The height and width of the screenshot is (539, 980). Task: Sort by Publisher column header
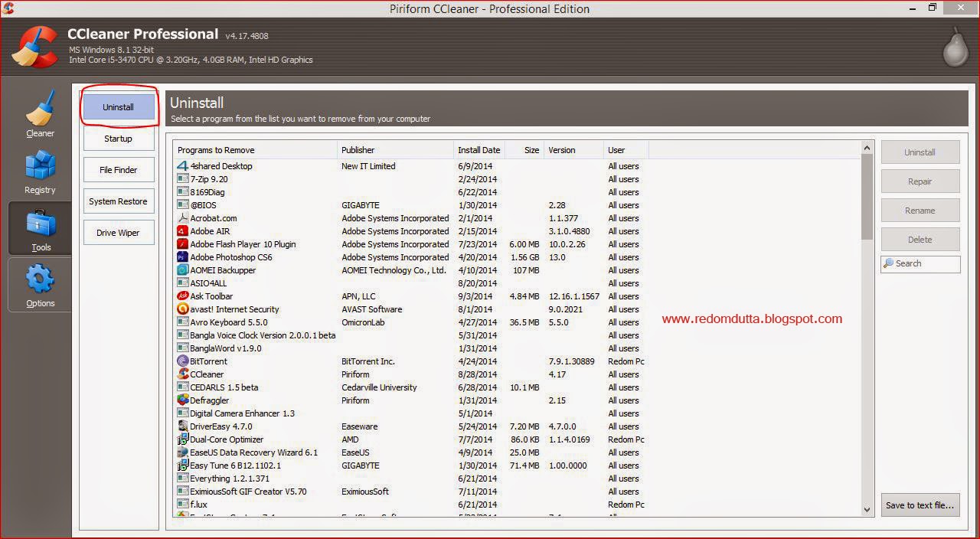[x=396, y=150]
